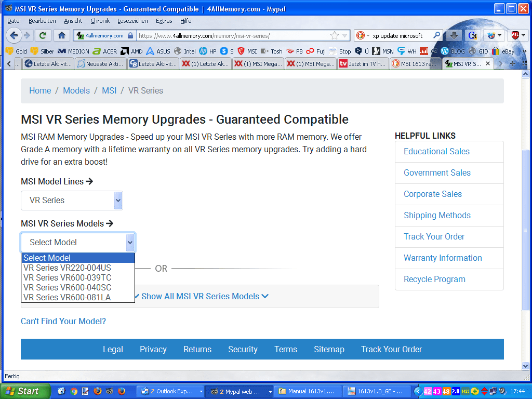Viewport: 532px width, 399px height.
Task: Open the Lesezeichen menu
Action: pos(132,21)
